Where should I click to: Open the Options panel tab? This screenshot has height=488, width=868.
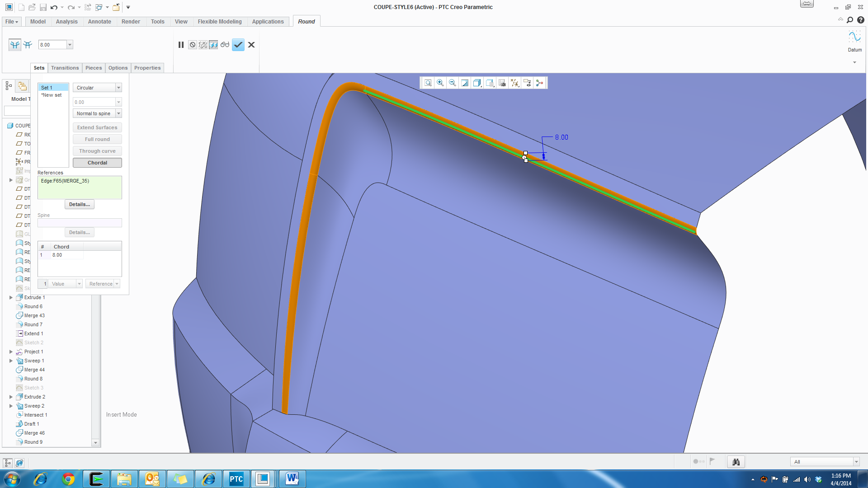[x=118, y=68]
